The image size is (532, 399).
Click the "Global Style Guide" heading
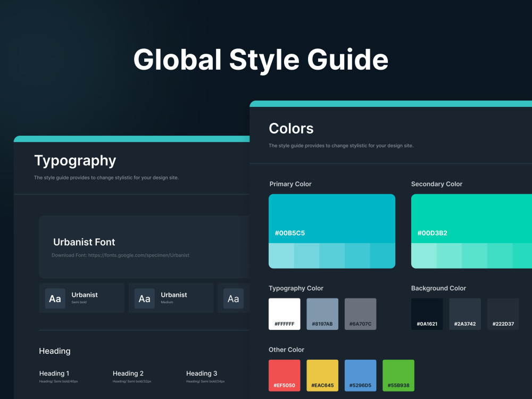(x=261, y=60)
